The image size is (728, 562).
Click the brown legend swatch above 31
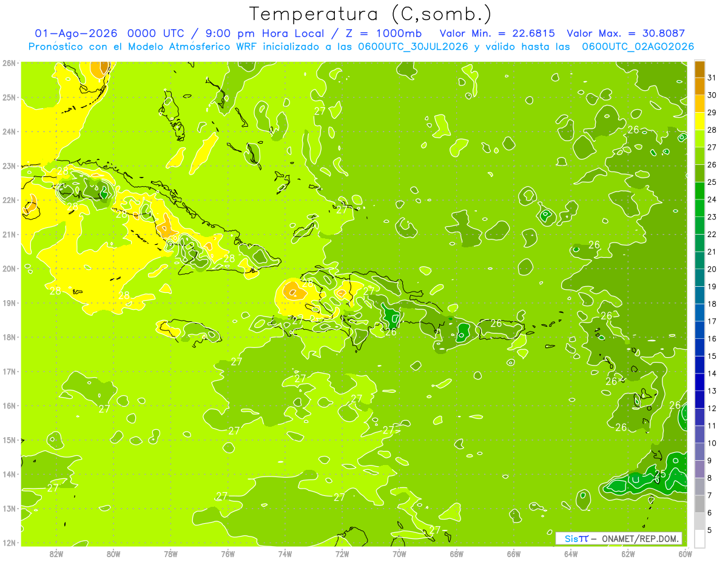point(699,69)
